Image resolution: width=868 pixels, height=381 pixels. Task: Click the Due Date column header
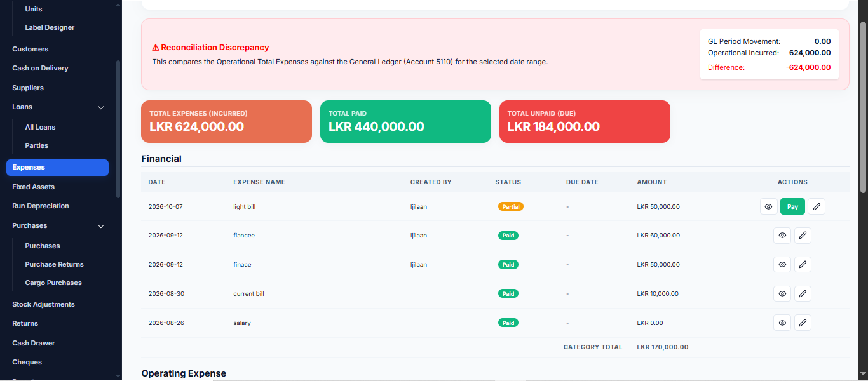pyautogui.click(x=582, y=182)
